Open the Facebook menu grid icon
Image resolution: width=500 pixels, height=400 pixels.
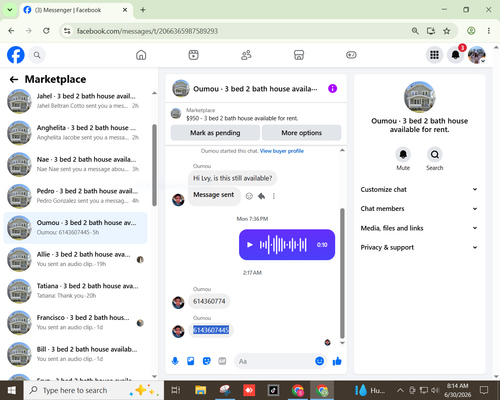pyautogui.click(x=434, y=55)
